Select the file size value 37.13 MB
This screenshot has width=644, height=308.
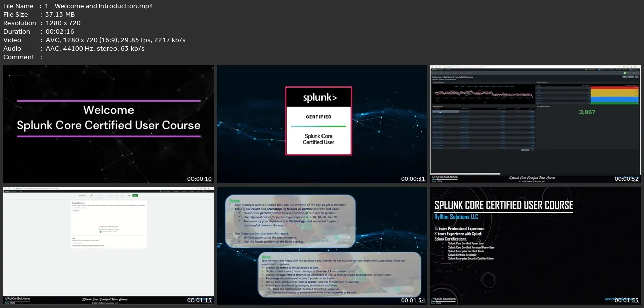click(x=59, y=15)
